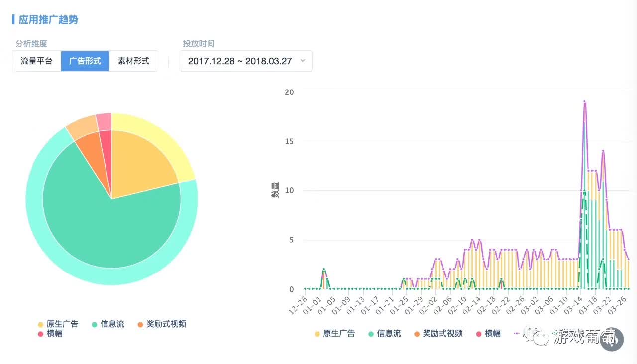Click the gray round button in bottom-right corner
This screenshot has height=364, width=637.
612,342
